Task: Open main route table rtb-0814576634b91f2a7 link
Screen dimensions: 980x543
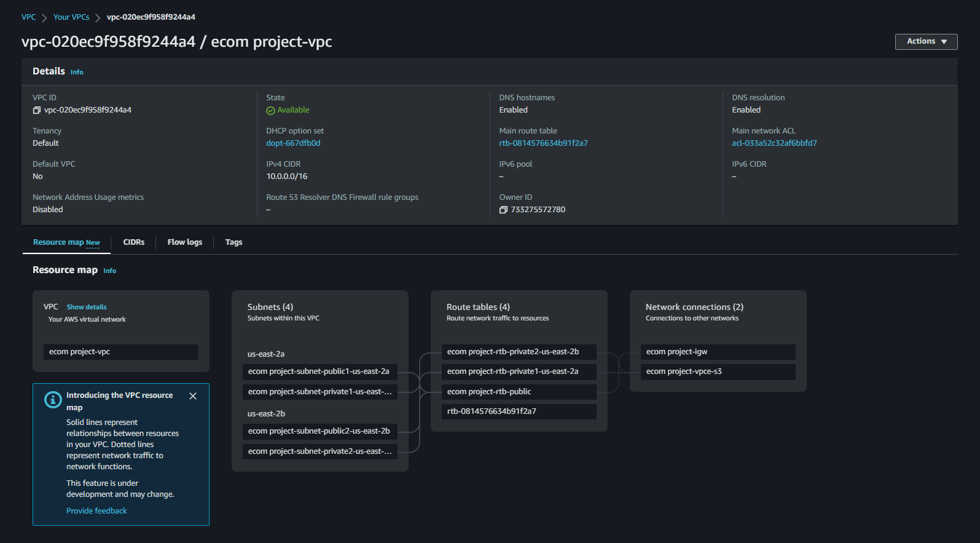Action: point(543,143)
